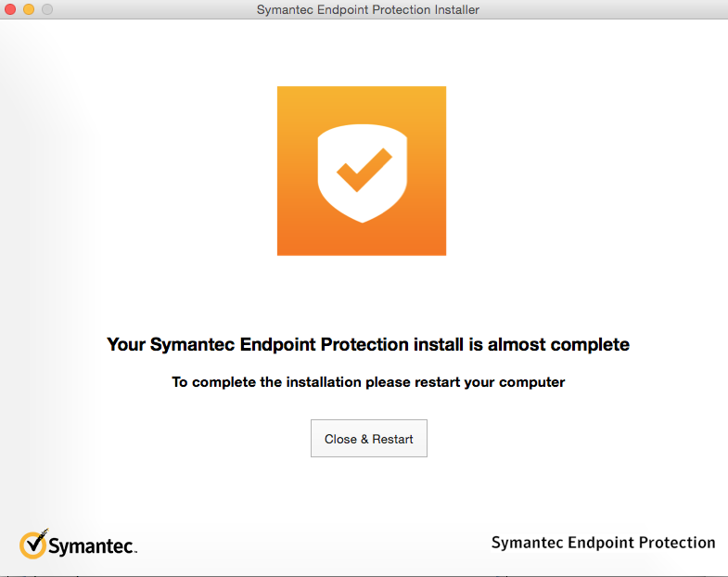
Task: Close the installer with the red button
Action: 11,9
